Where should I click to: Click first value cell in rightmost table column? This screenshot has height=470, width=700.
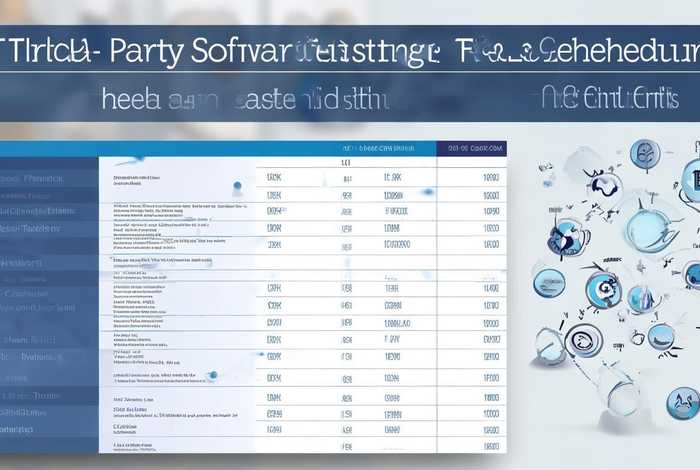pos(490,177)
